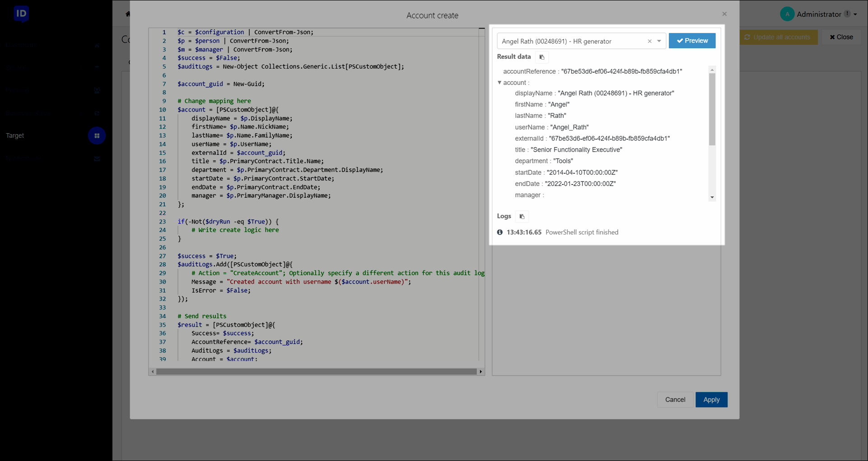The image size is (868, 461).
Task: Click the person selector combo box text
Action: (x=556, y=41)
